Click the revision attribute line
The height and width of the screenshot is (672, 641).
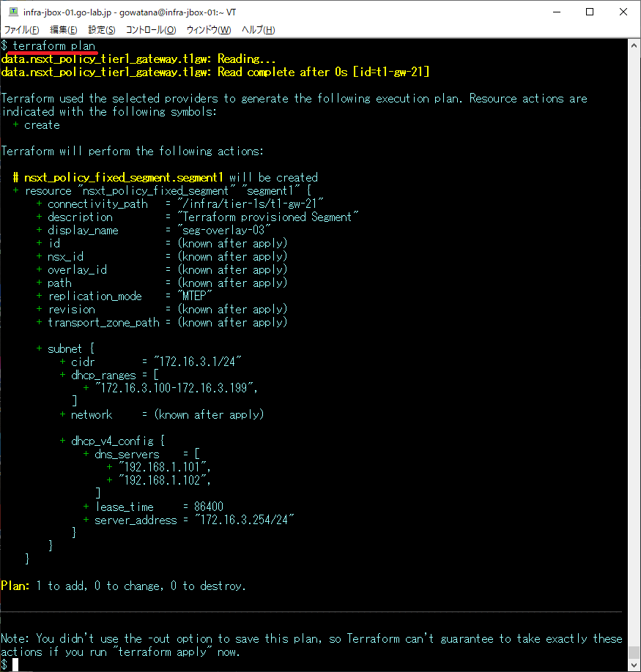click(162, 309)
